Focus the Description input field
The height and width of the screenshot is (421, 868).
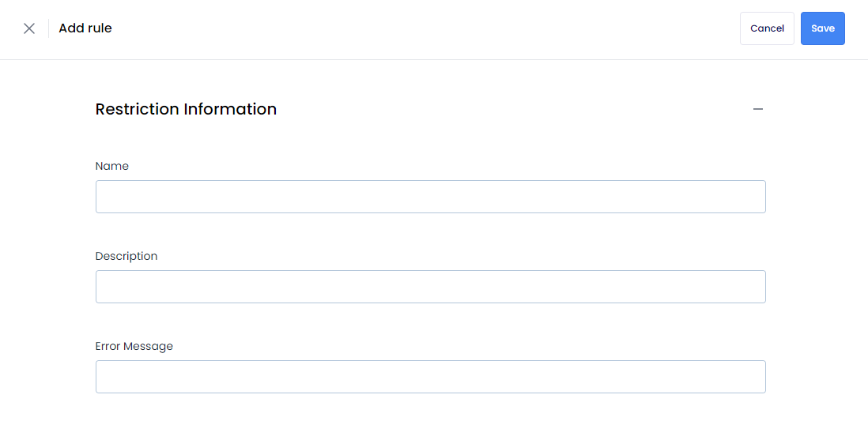point(431,287)
